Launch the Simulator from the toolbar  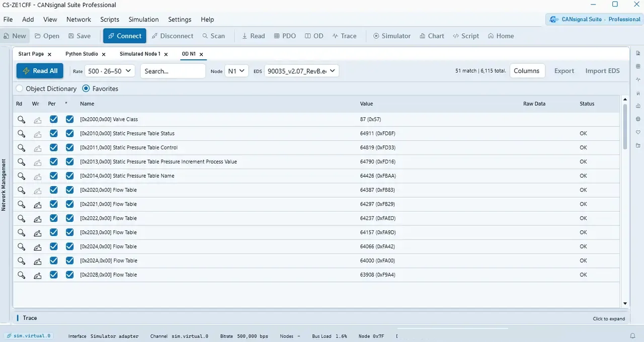tap(391, 36)
